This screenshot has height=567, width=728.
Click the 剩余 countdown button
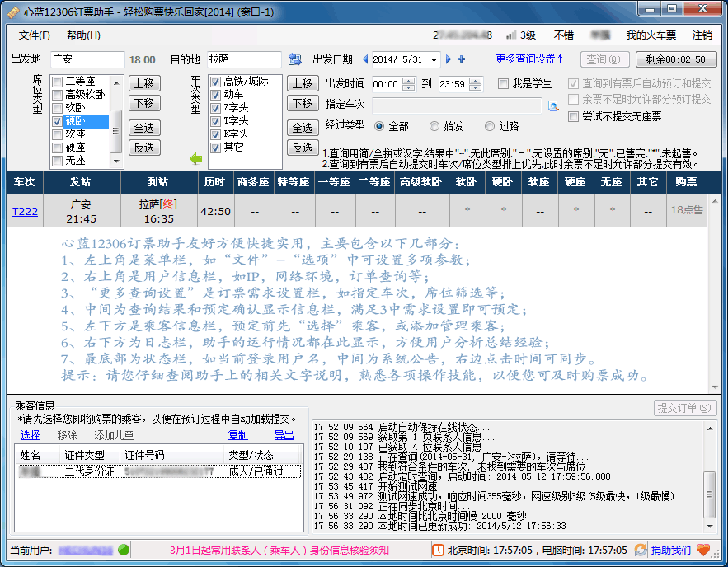676,59
